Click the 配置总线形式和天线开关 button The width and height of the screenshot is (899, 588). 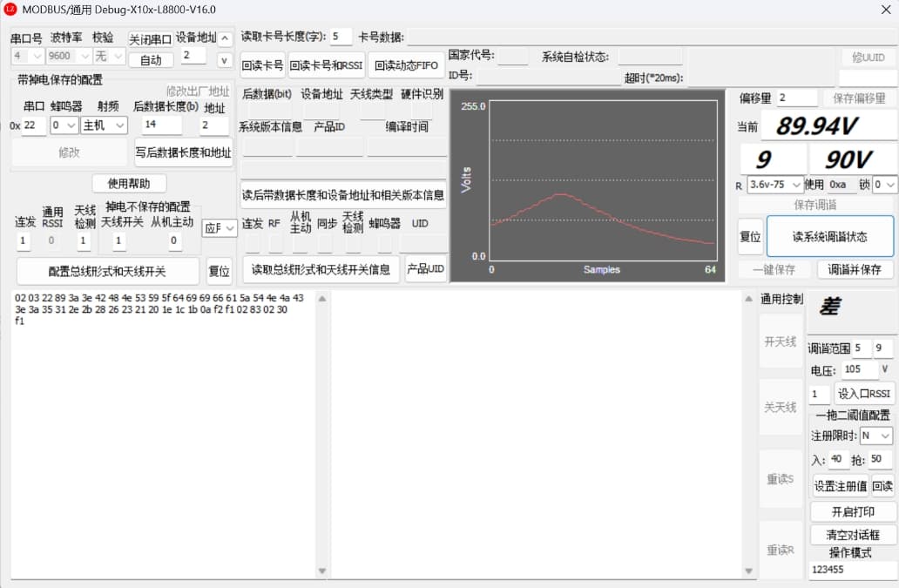click(x=107, y=271)
